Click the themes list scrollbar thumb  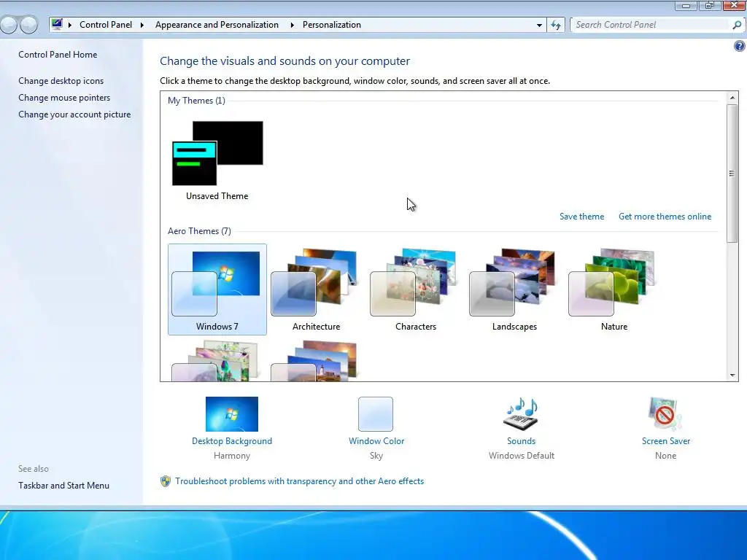coord(732,174)
